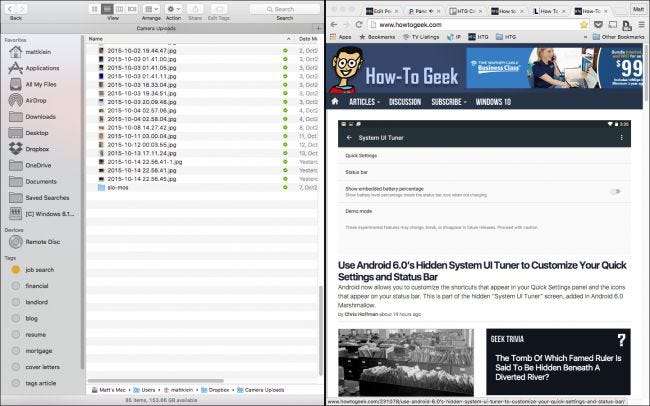Open Finder Action gear menu
This screenshot has height=406, width=650.
tap(173, 9)
